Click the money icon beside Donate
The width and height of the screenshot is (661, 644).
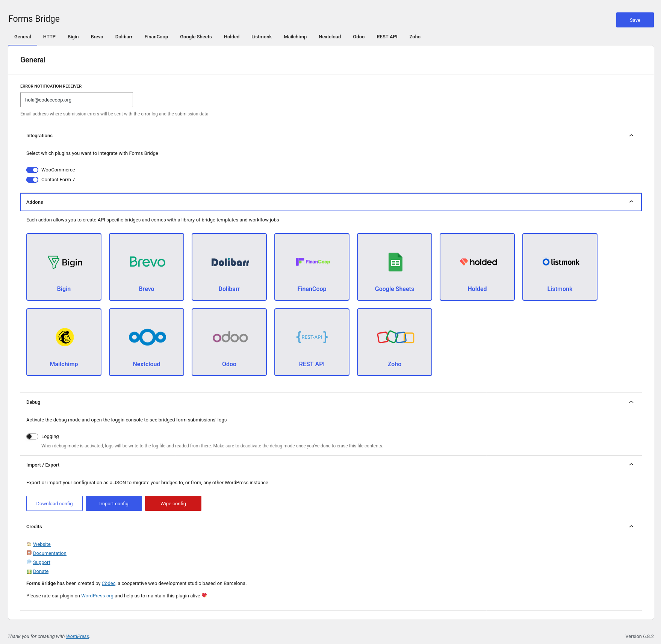click(29, 571)
